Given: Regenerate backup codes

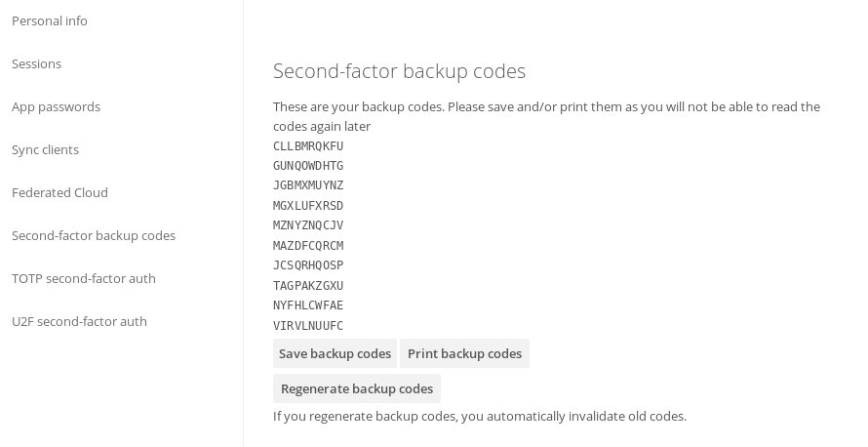Looking at the screenshot, I should coord(357,388).
